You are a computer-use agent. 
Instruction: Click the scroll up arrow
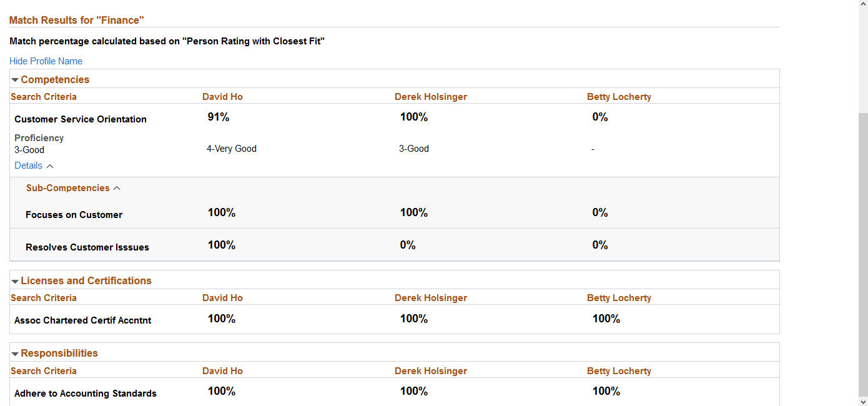coord(864,4)
